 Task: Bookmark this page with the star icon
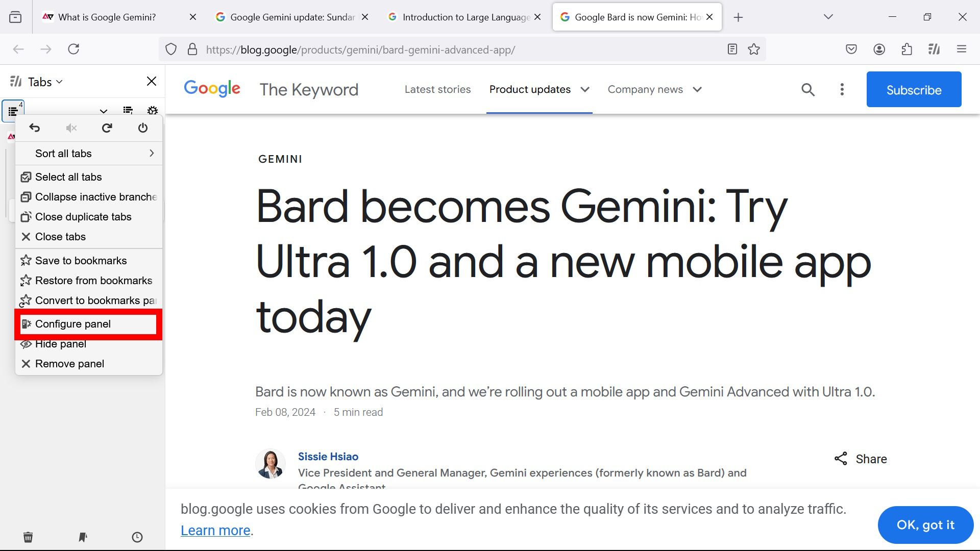(754, 49)
